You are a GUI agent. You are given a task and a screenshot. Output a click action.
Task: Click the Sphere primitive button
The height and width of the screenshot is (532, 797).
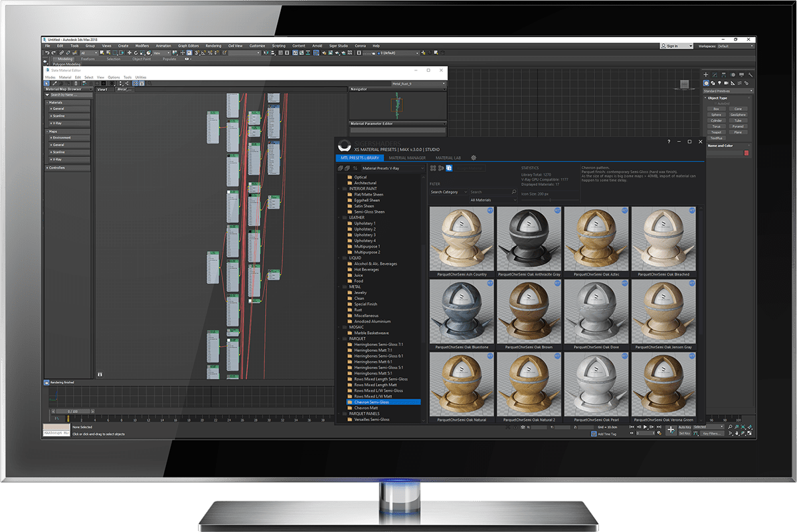click(717, 115)
